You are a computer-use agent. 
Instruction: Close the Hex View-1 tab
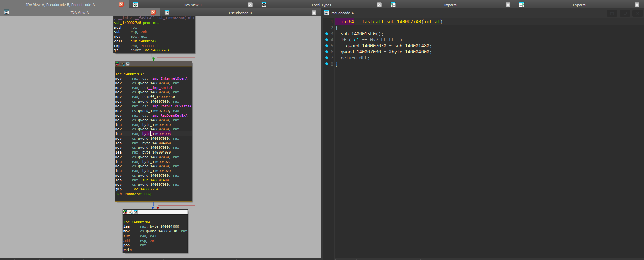click(x=250, y=5)
